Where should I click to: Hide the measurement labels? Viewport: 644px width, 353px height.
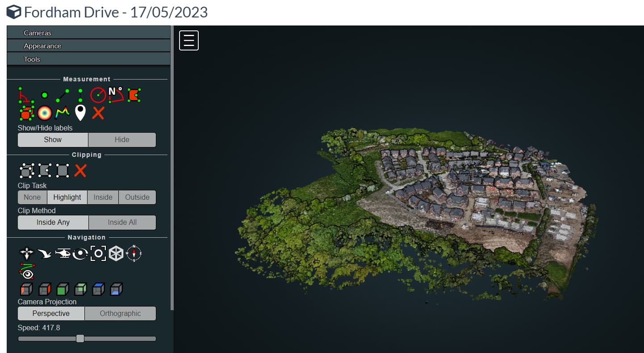[x=122, y=139]
